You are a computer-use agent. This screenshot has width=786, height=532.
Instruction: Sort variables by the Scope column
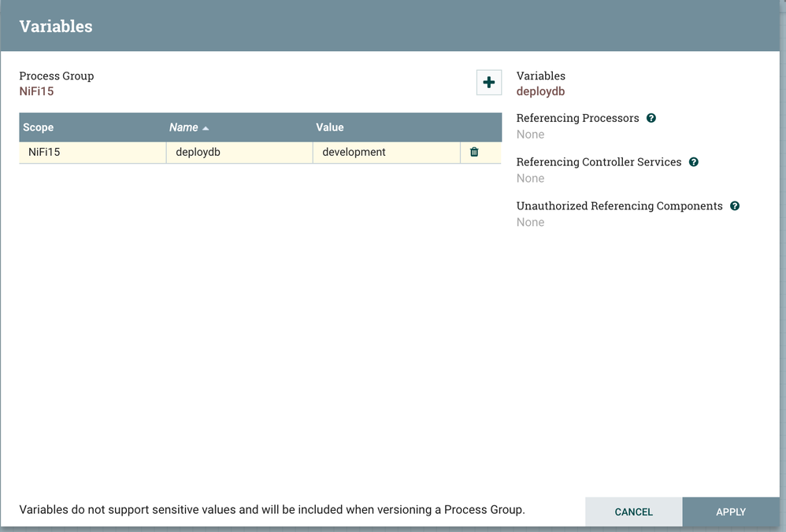tap(39, 127)
